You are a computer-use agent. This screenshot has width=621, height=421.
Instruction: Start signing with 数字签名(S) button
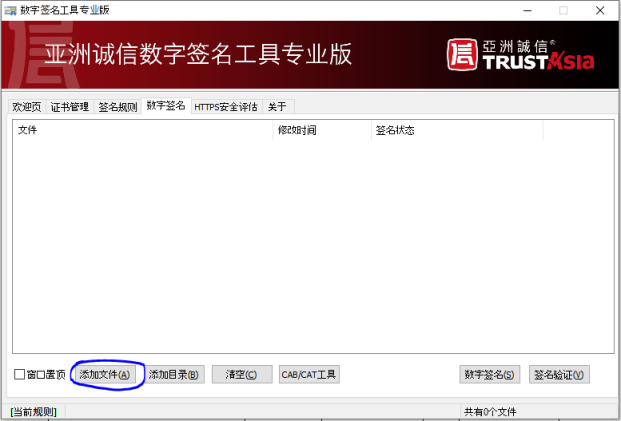(x=490, y=374)
